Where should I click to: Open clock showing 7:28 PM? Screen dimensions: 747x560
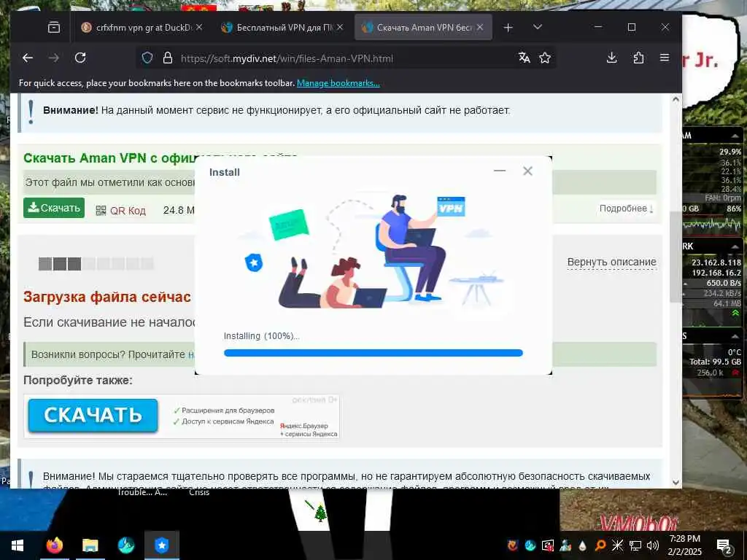pos(684,545)
